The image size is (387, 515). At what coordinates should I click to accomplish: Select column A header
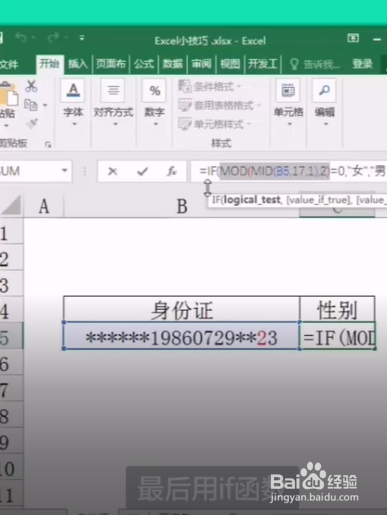coord(44,206)
